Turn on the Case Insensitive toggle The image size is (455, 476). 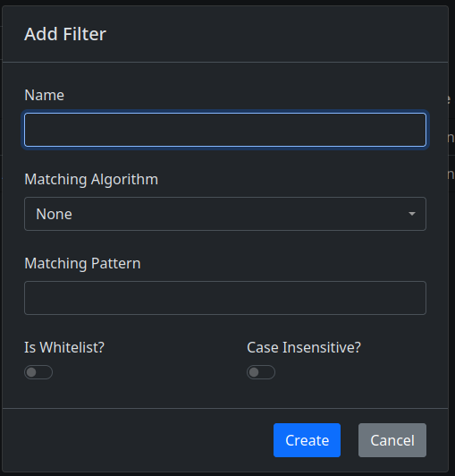click(261, 372)
